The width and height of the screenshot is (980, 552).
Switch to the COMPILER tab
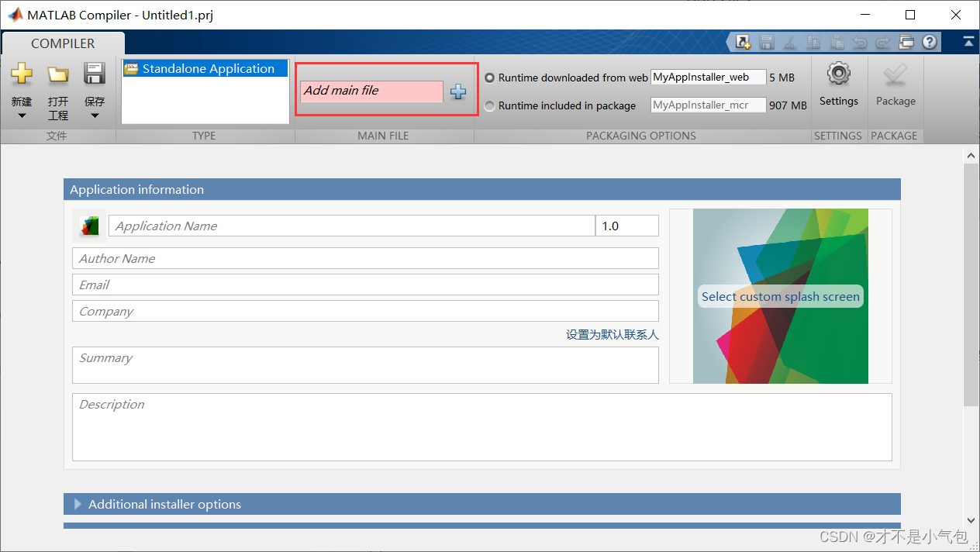63,43
